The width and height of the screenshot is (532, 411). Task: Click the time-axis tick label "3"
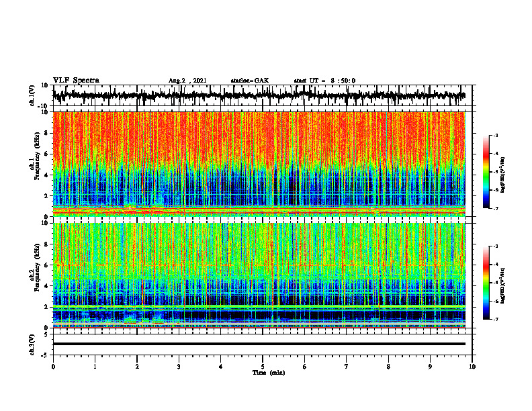tap(179, 367)
